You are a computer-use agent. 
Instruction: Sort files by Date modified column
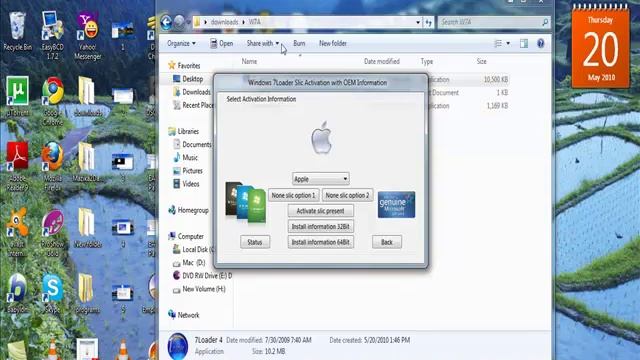pyautogui.click(x=382, y=61)
